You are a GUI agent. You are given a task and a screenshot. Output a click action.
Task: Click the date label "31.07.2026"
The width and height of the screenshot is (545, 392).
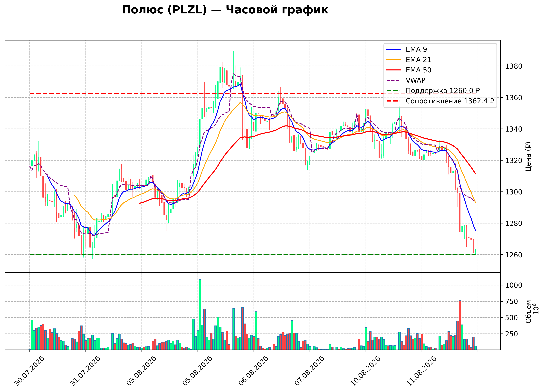point(86,371)
